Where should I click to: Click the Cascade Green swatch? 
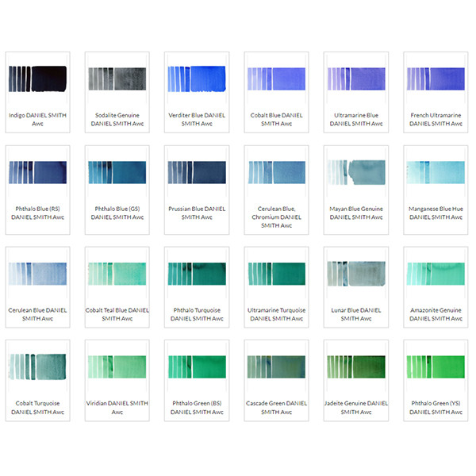276,367
